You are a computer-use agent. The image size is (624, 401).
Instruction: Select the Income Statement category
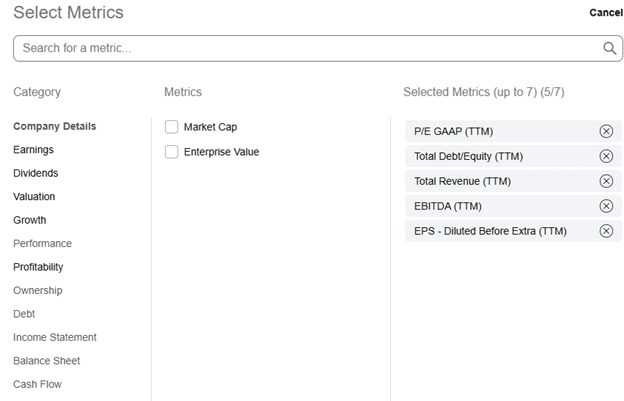click(x=55, y=337)
